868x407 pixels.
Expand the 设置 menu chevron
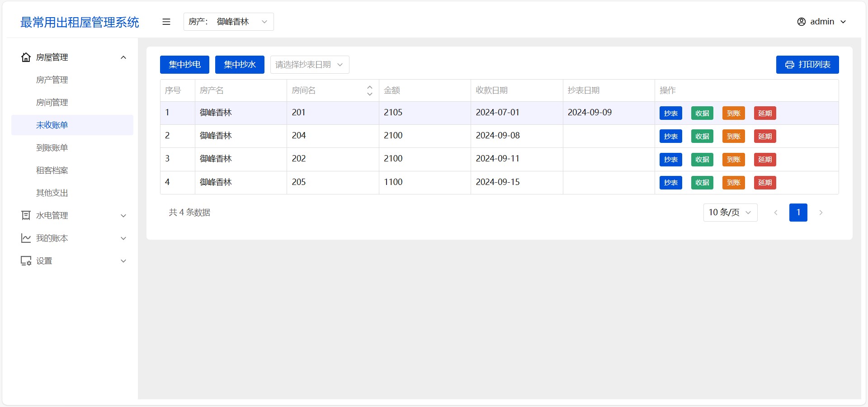pyautogui.click(x=123, y=261)
